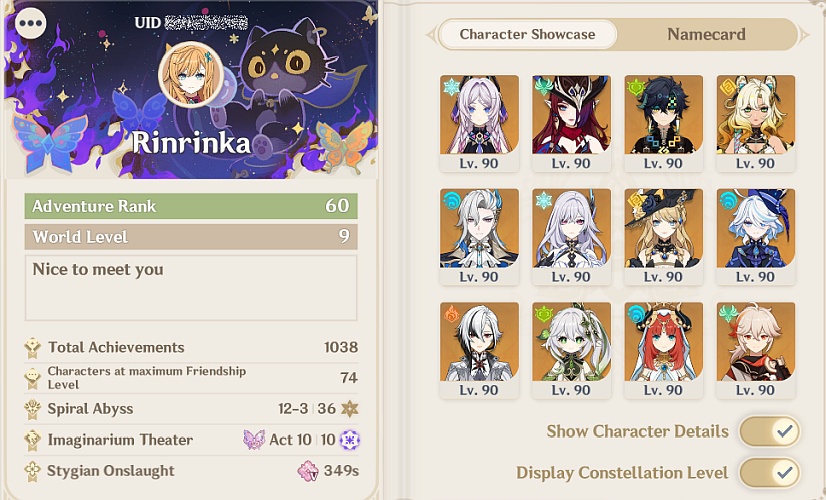Click the Adventure Rank 60 bar
The width and height of the screenshot is (826, 500).
click(x=191, y=206)
